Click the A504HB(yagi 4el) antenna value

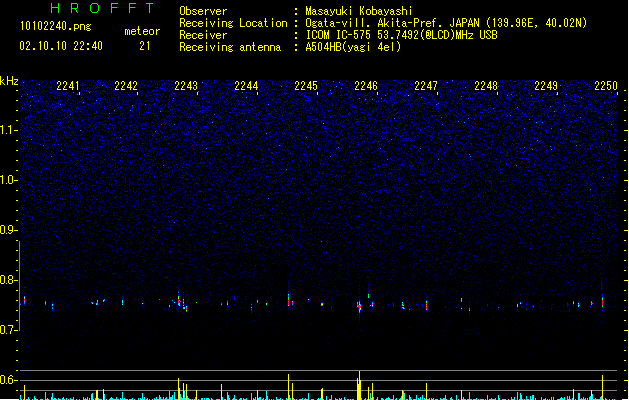tap(353, 47)
